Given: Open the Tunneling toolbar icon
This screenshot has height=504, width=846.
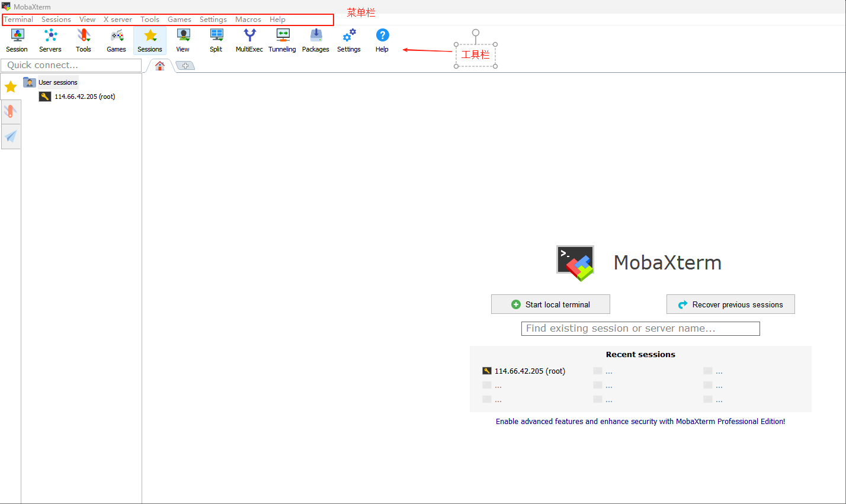Looking at the screenshot, I should 282,40.
